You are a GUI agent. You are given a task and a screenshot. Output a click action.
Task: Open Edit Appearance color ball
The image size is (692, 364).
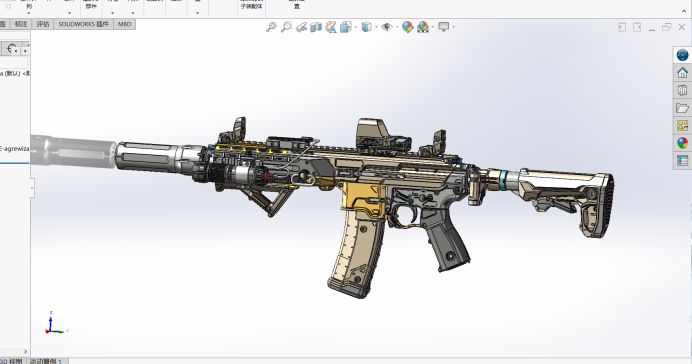pos(407,27)
